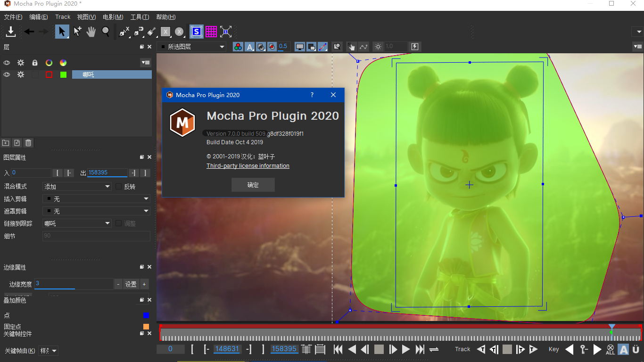Click the plus button beside 设置
The image size is (644, 362).
coord(144,284)
